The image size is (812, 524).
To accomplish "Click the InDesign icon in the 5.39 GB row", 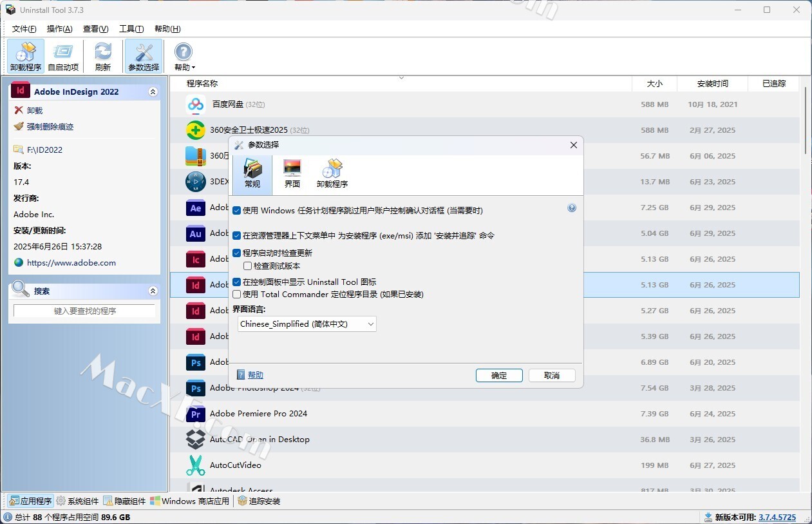I will click(x=196, y=336).
